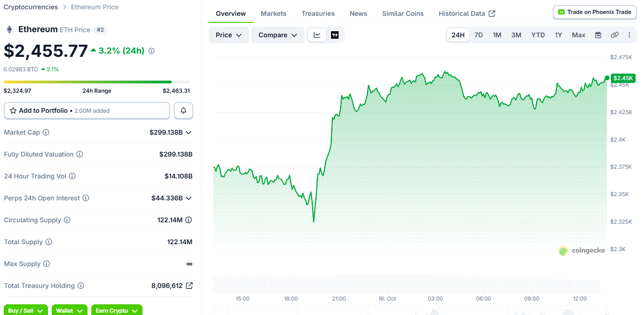Click the $44.336B open interest value
The height and width of the screenshot is (315, 644).
tap(167, 198)
